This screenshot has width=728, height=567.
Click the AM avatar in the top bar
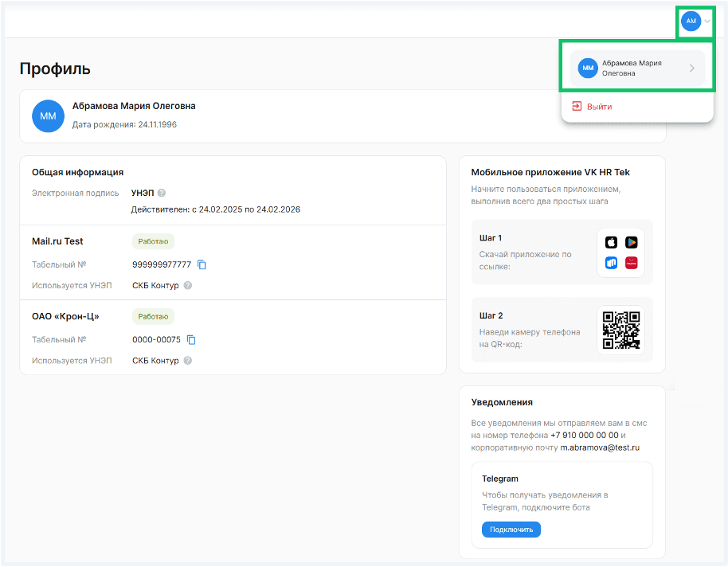(x=691, y=22)
